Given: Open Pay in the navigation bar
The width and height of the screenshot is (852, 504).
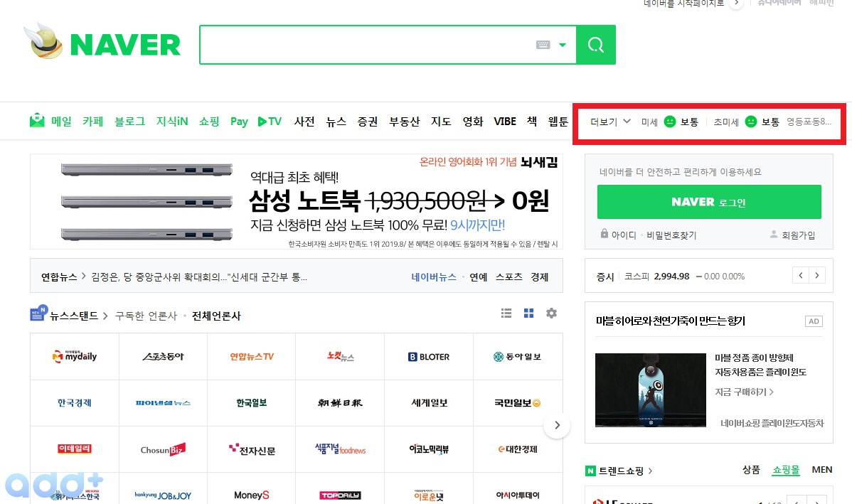Looking at the screenshot, I should (239, 122).
